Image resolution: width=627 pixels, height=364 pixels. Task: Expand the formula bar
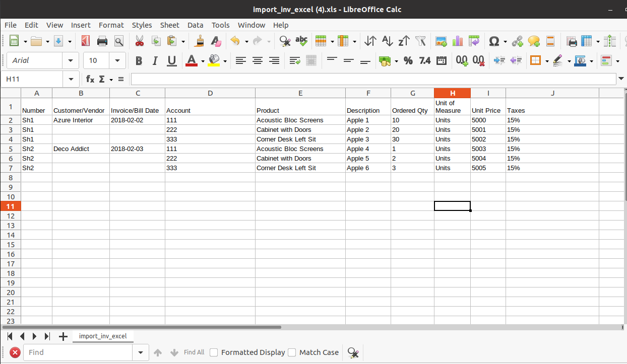[x=621, y=79]
